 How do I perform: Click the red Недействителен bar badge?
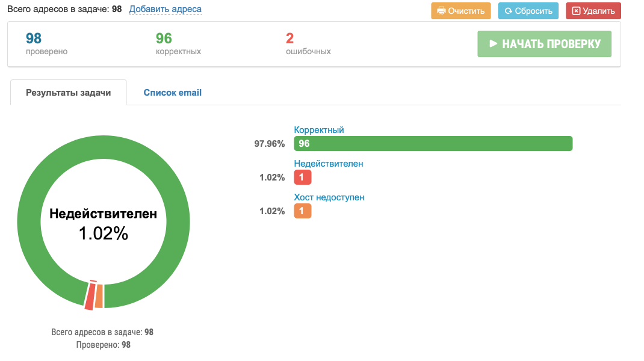point(303,177)
